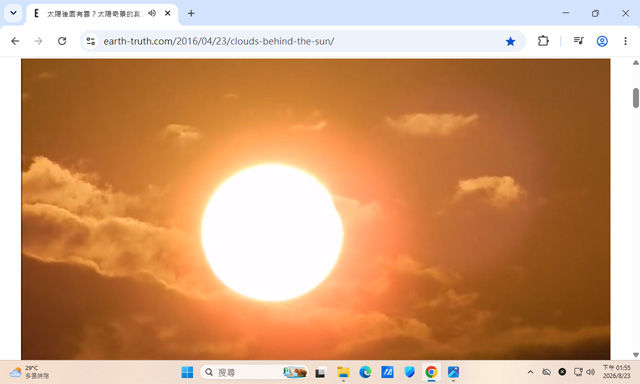Click the address bar URL
The image size is (640, 384).
[x=219, y=41]
